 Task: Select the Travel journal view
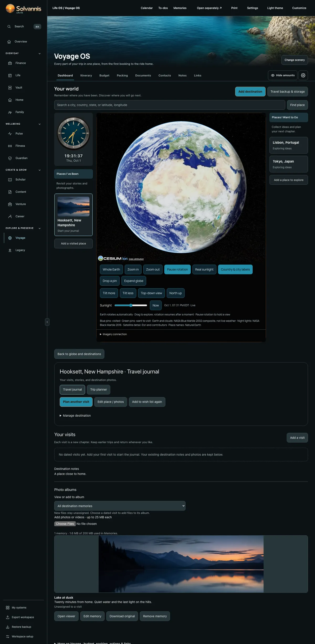(x=72, y=390)
